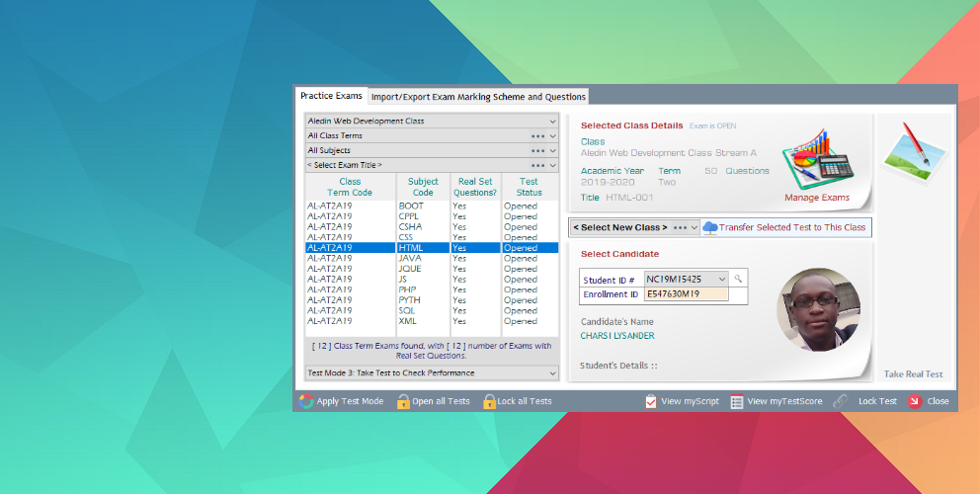Screen dimensions: 980x494
Task: Select the JAVA subject row
Action: tap(432, 258)
